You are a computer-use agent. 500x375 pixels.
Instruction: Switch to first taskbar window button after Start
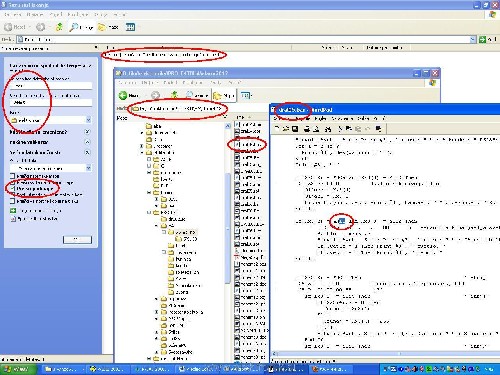(64, 369)
